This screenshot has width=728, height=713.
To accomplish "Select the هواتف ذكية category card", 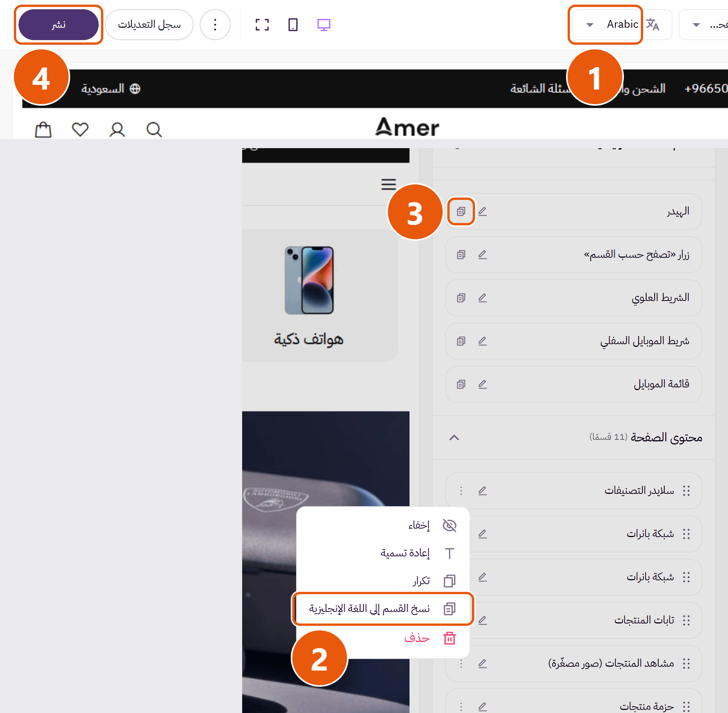I will (x=320, y=296).
